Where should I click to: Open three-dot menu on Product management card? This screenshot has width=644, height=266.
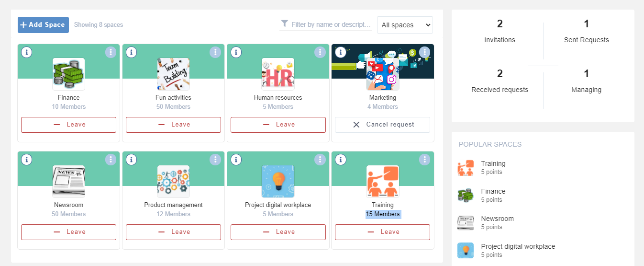(x=215, y=160)
